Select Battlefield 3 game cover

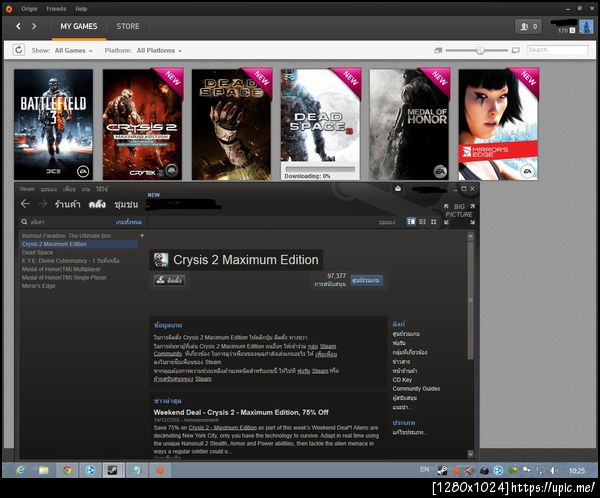tap(54, 124)
